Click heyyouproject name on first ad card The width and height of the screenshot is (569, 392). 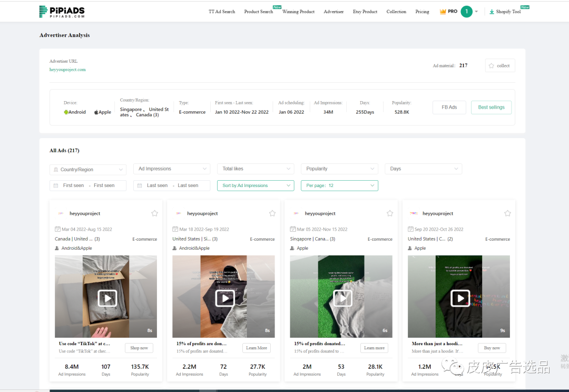(85, 213)
